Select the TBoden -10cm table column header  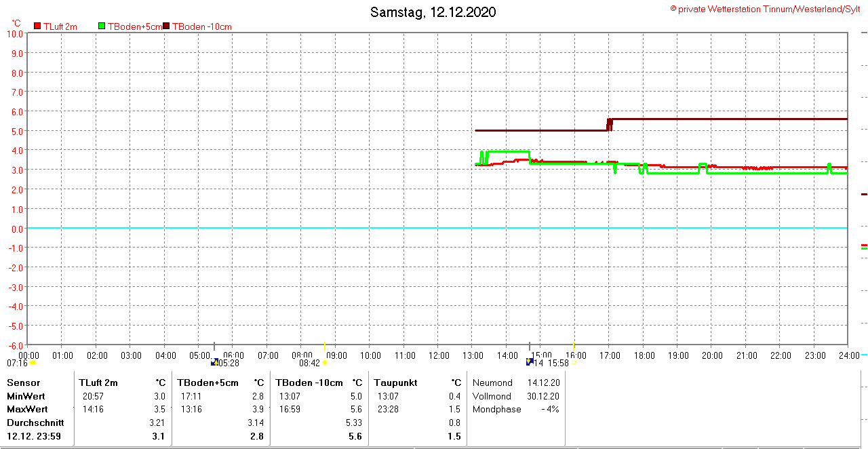[309, 383]
